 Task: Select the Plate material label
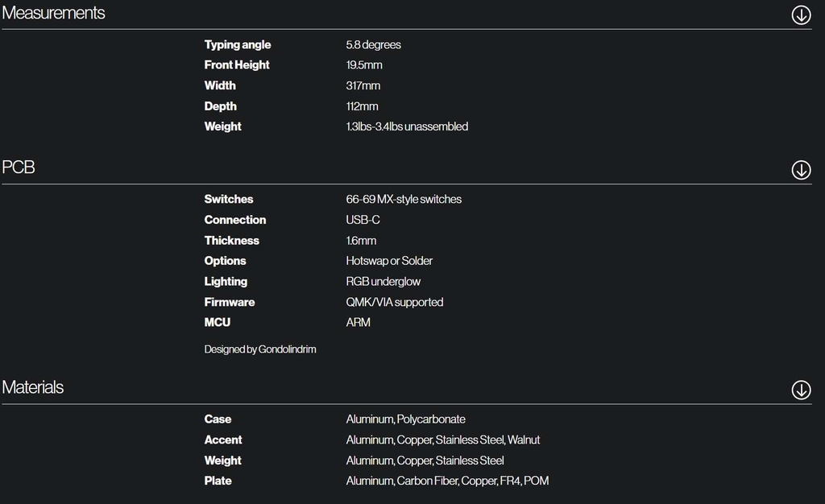click(218, 481)
